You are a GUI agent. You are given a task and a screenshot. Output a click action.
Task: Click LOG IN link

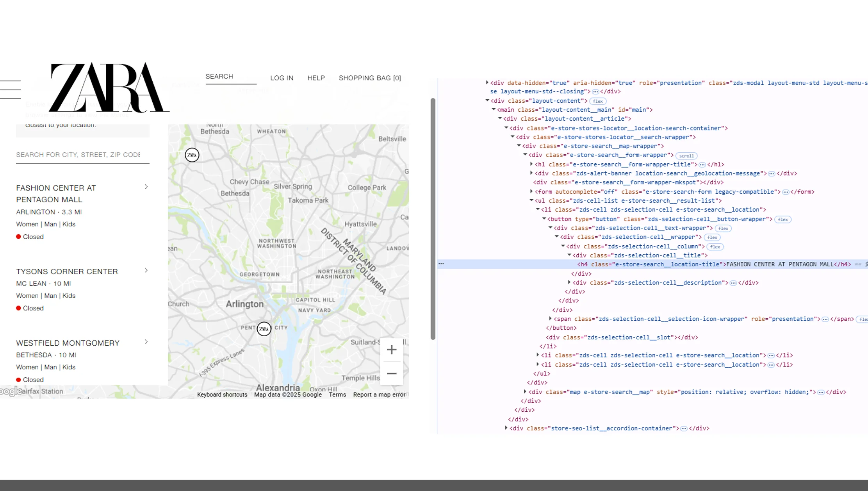(x=282, y=78)
